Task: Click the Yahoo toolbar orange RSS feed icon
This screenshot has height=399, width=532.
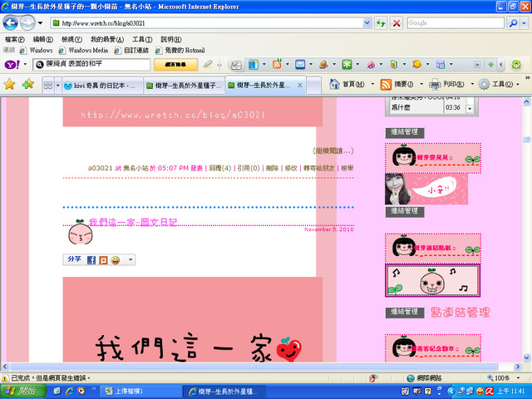Action: pos(277,64)
